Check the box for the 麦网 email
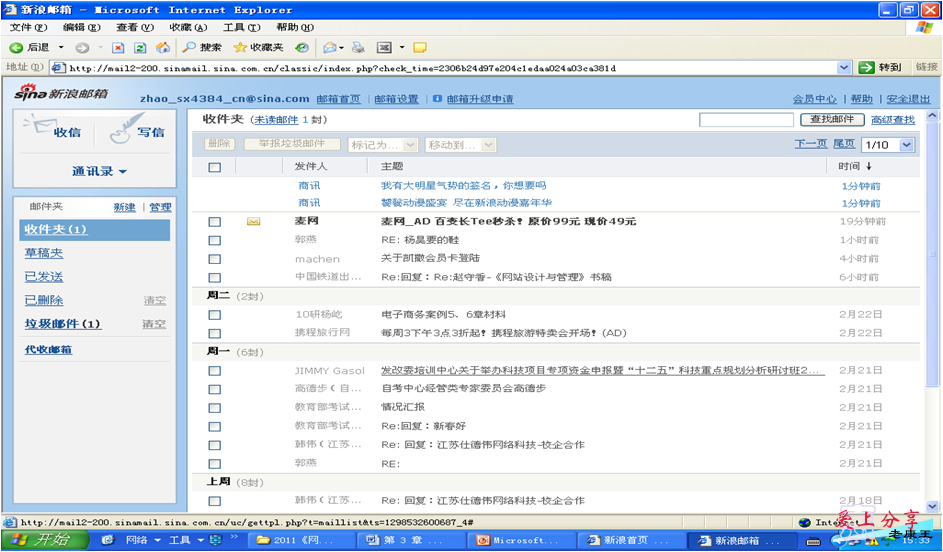This screenshot has width=943, height=552. (215, 222)
